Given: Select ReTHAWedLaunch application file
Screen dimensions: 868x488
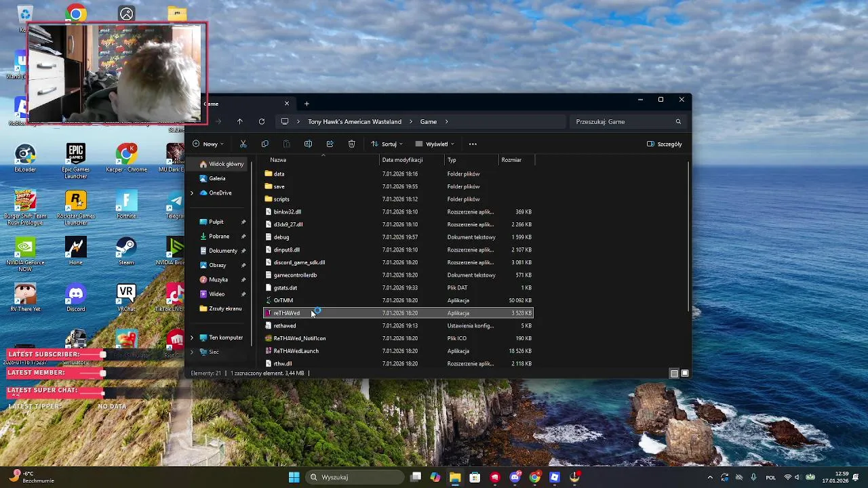Looking at the screenshot, I should point(398,351).
